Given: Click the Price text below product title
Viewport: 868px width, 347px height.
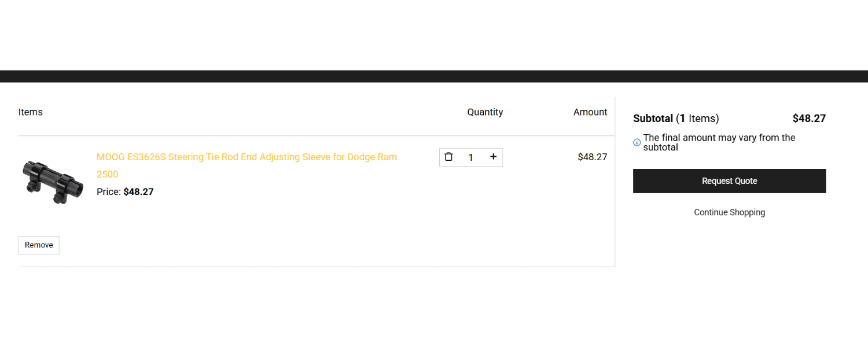Looking at the screenshot, I should [x=125, y=192].
